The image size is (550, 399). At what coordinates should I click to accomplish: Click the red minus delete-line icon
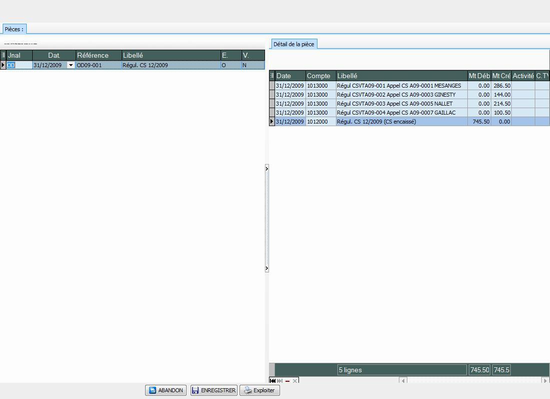tap(288, 381)
